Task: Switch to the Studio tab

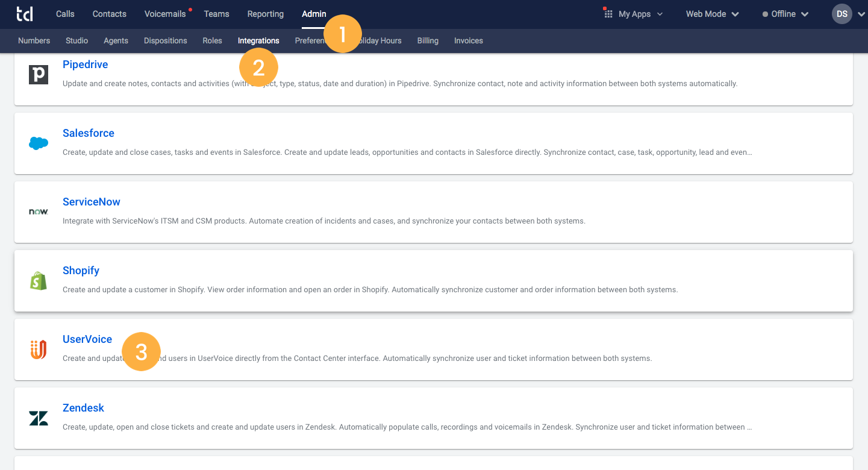Action: click(77, 40)
